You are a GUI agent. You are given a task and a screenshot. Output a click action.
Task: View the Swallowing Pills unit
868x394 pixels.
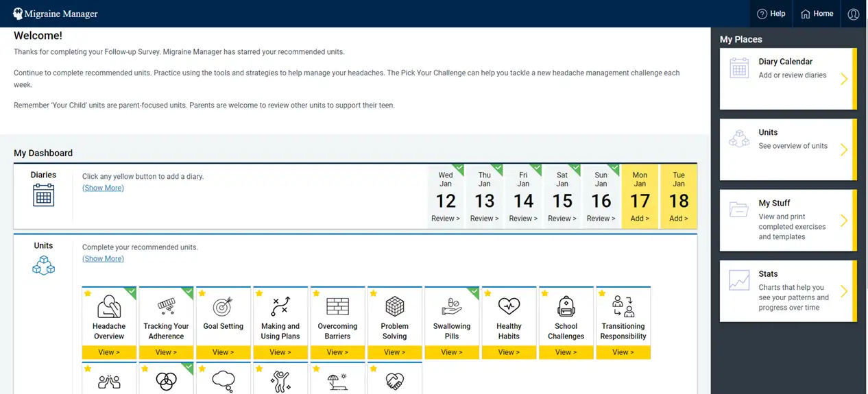coord(452,352)
